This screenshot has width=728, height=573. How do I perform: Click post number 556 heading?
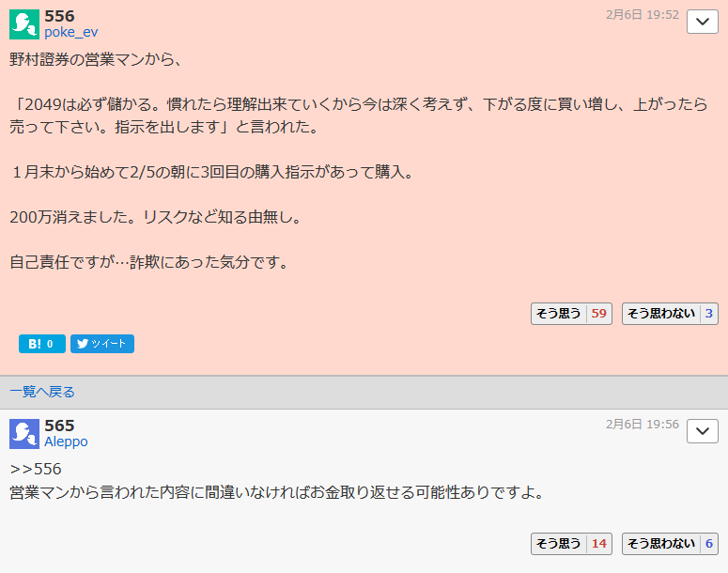point(59,16)
